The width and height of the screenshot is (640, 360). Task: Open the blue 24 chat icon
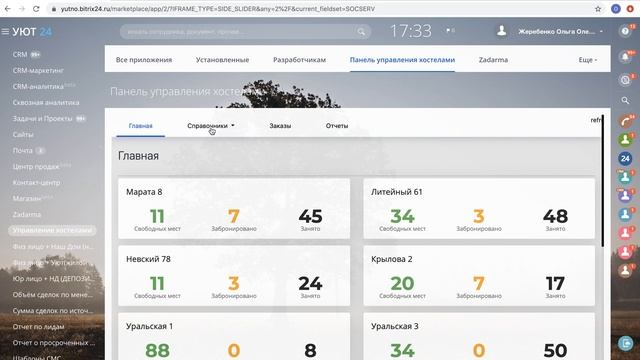(x=625, y=158)
